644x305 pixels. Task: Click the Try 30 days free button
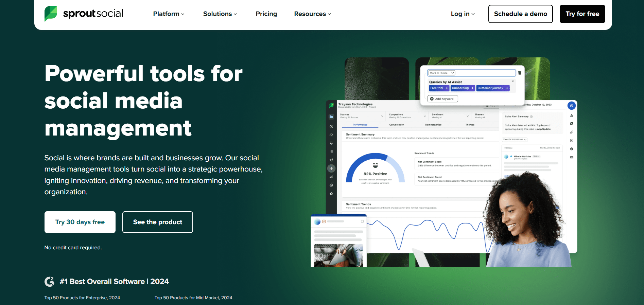(x=80, y=222)
